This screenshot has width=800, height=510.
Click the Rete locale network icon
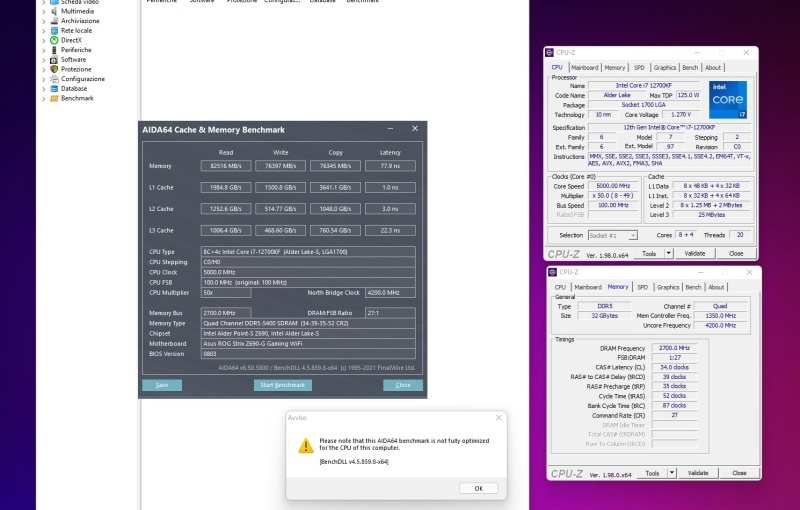(x=54, y=31)
